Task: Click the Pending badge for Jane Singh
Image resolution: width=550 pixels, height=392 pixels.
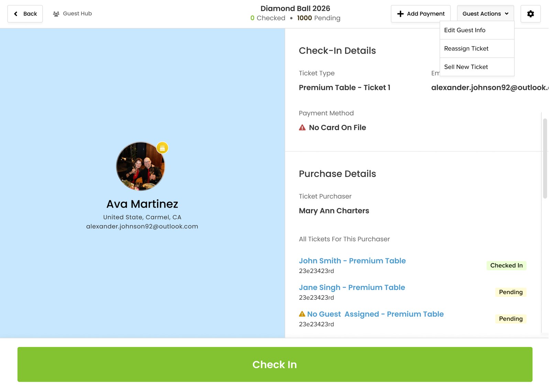Action: pos(510,292)
